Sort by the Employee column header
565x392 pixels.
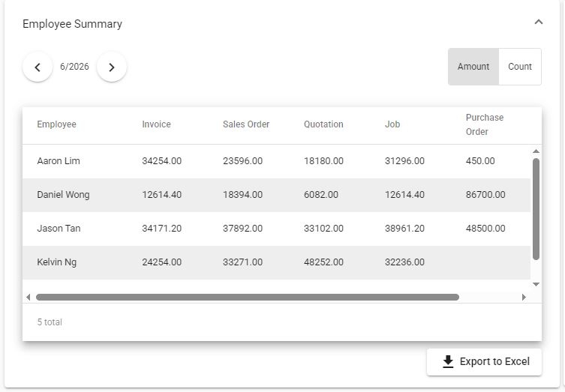(x=56, y=124)
